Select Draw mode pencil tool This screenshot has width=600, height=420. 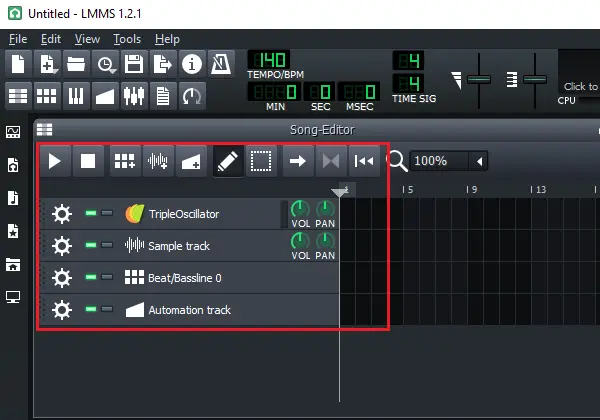click(228, 161)
